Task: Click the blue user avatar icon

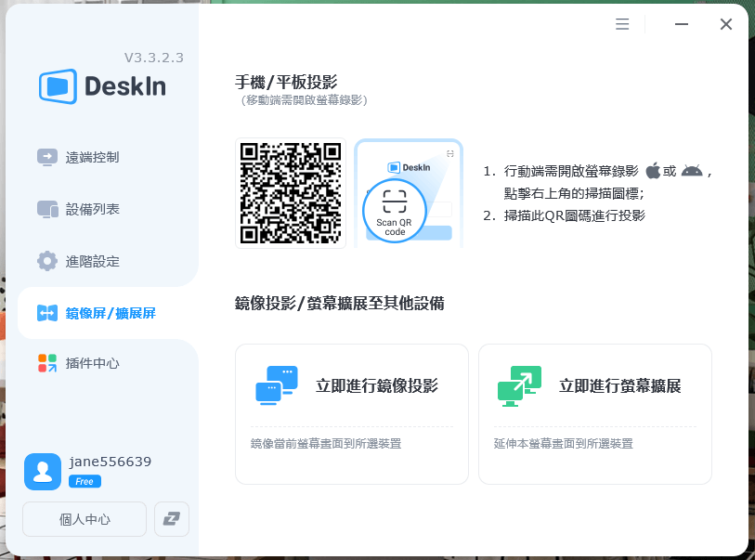Action: coord(42,472)
